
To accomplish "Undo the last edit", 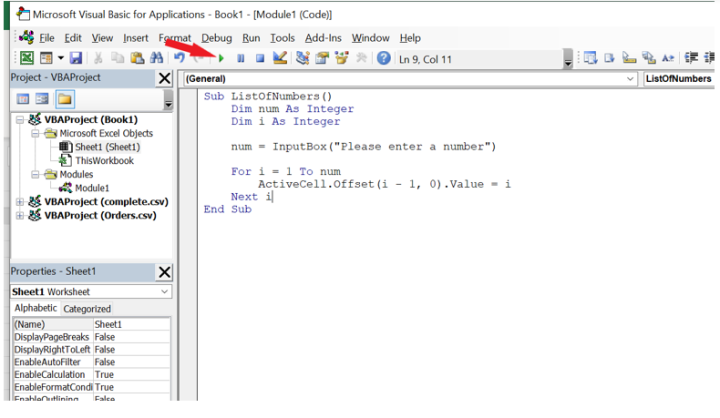I will [180, 58].
